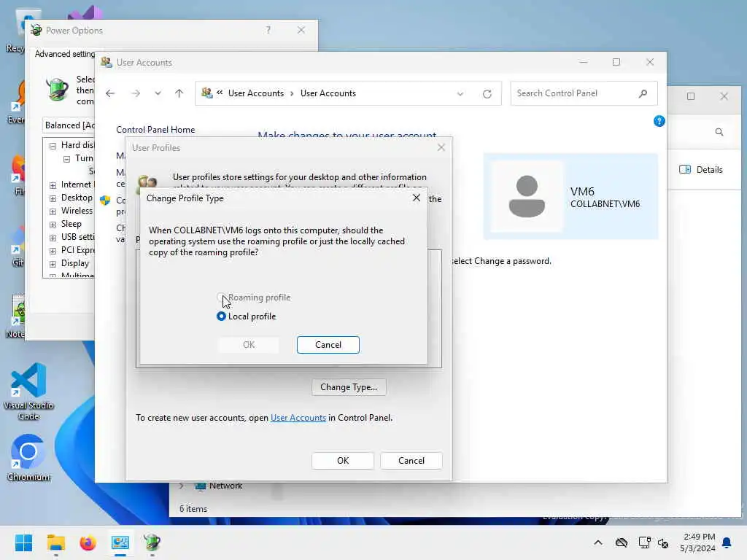The image size is (747, 560).
Task: Open the taskbar clock and date
Action: 697,542
